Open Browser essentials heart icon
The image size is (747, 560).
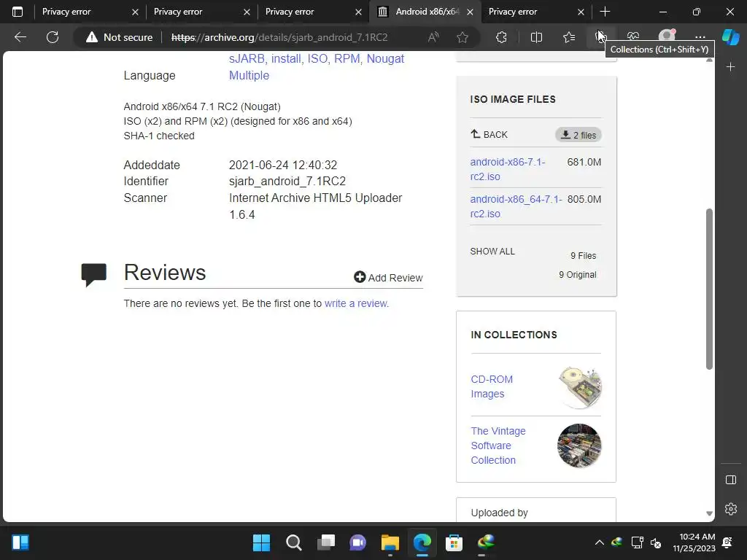click(633, 36)
